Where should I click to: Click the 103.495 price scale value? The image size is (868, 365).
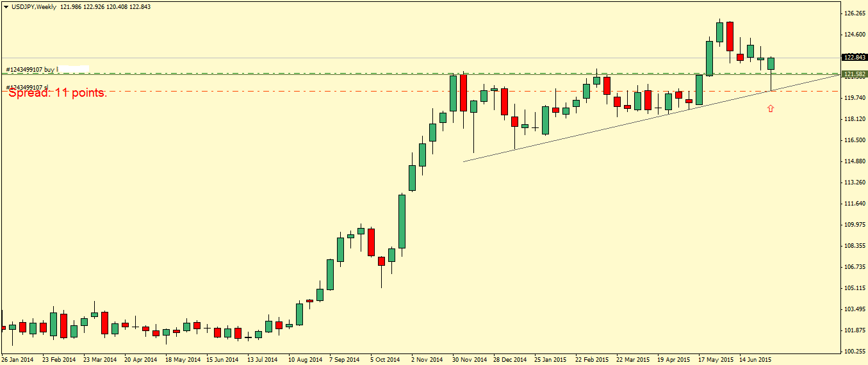click(856, 309)
